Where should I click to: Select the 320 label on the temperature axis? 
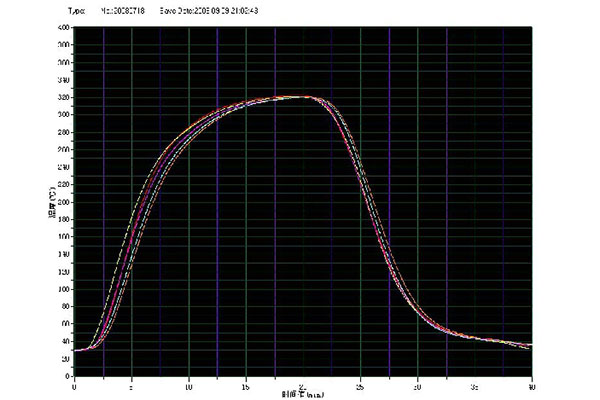pos(64,98)
